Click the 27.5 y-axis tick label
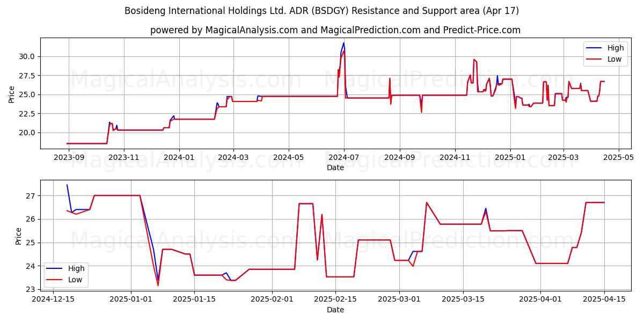644x322 pixels. [27, 76]
